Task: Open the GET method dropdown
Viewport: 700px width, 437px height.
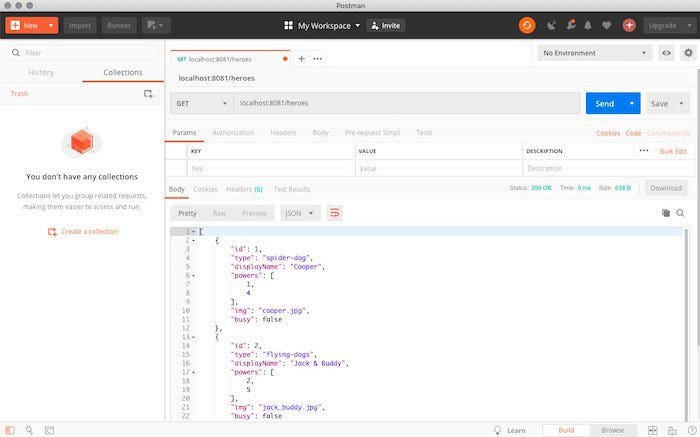Action: pos(202,103)
